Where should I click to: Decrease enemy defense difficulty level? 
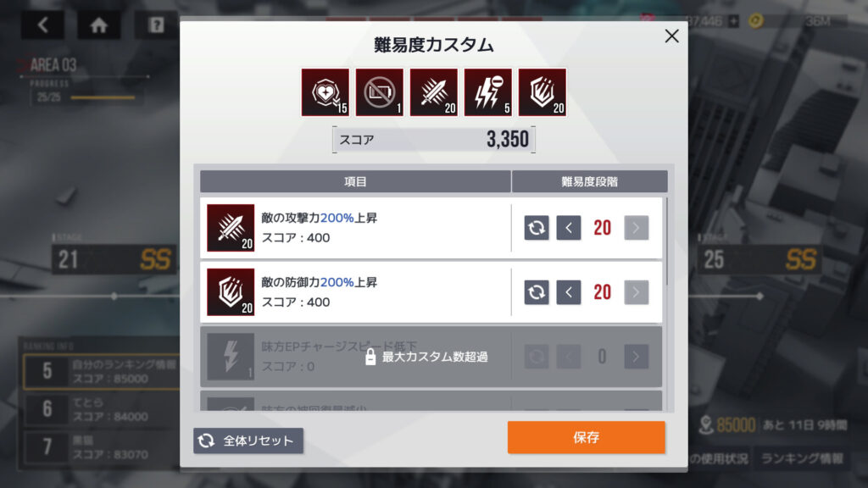click(x=569, y=292)
